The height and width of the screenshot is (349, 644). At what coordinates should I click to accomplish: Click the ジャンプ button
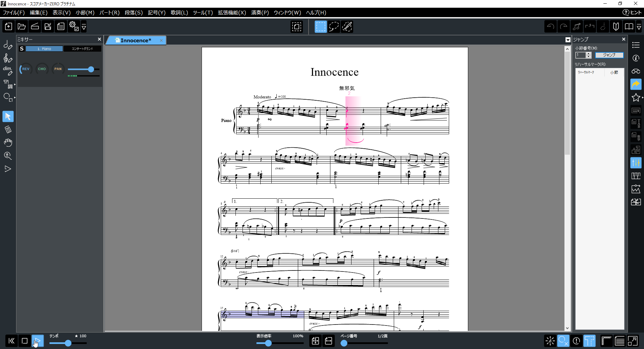(609, 55)
